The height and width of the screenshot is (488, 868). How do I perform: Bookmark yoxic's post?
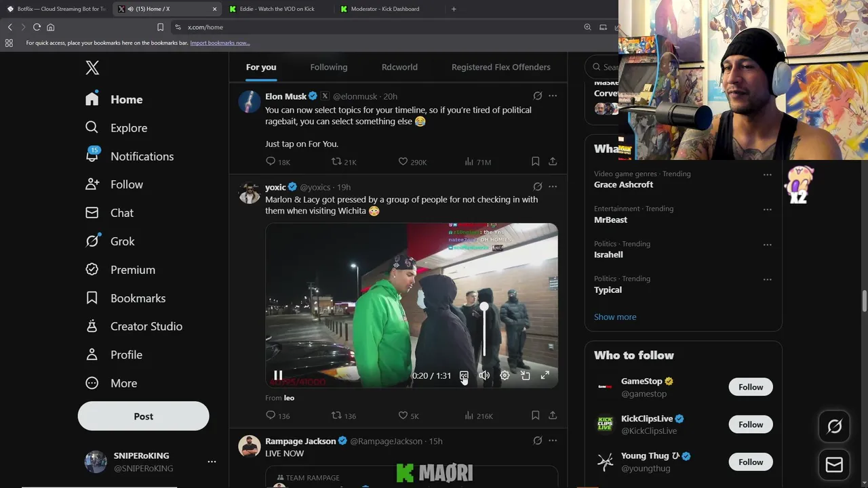click(535, 415)
